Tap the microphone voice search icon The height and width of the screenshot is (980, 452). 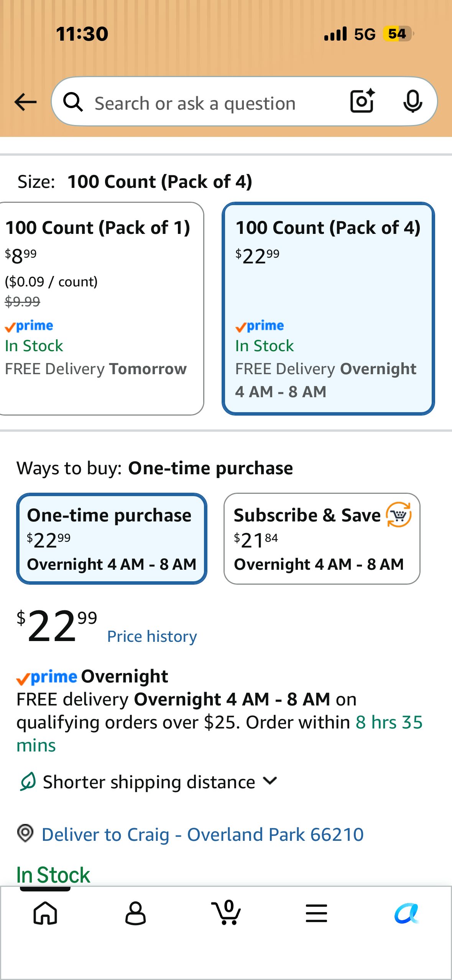[x=413, y=102]
